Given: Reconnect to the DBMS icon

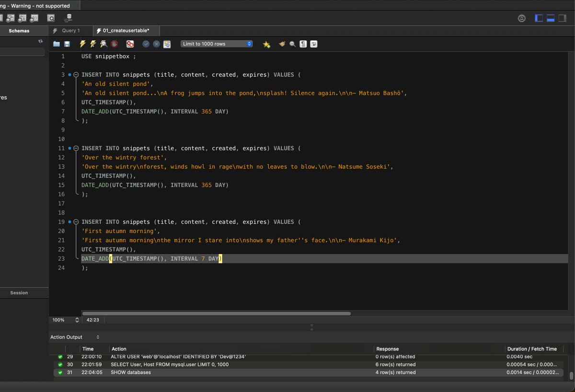Looking at the screenshot, I should [x=68, y=18].
